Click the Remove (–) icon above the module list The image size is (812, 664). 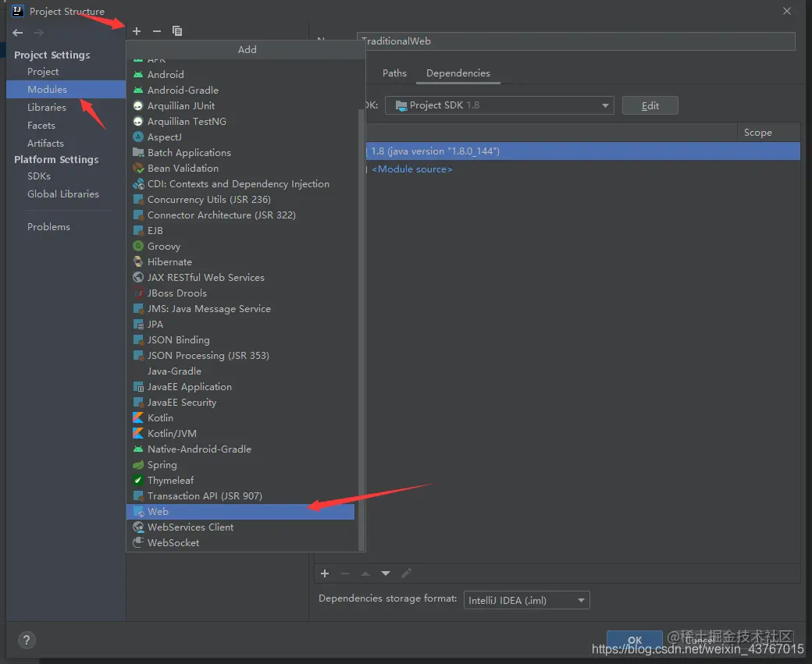[x=157, y=31]
